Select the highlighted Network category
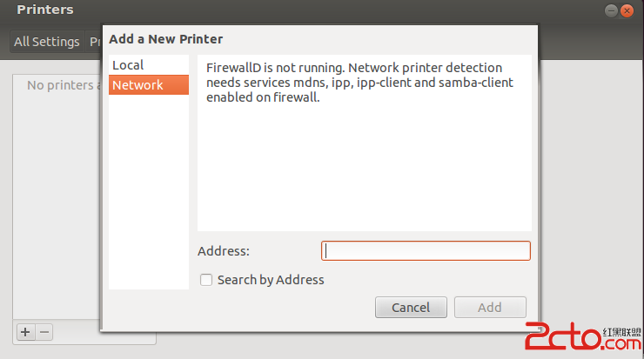 (x=149, y=85)
